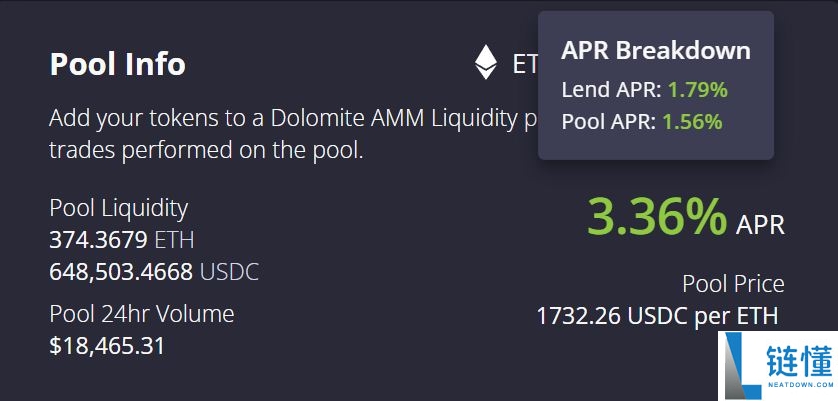Click the Pool Price label
The width and height of the screenshot is (838, 401).
coord(733,284)
